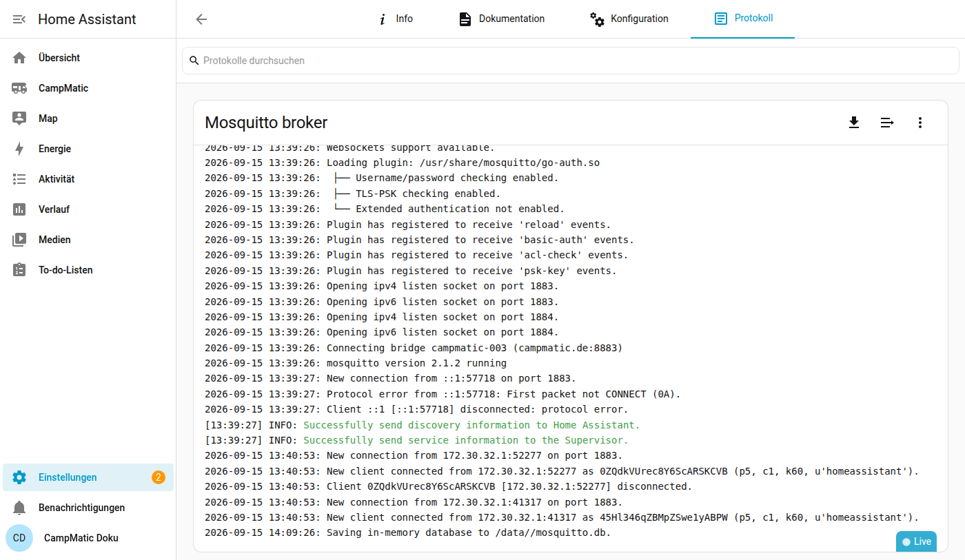Click the log line registering 'acl-check' events

[416, 255]
